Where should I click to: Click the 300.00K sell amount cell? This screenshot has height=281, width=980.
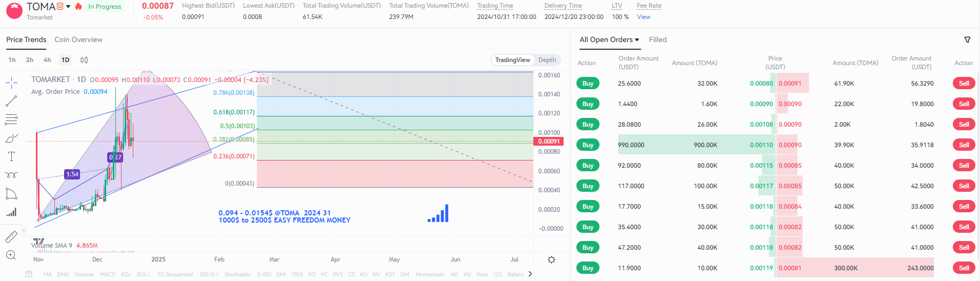click(x=846, y=268)
